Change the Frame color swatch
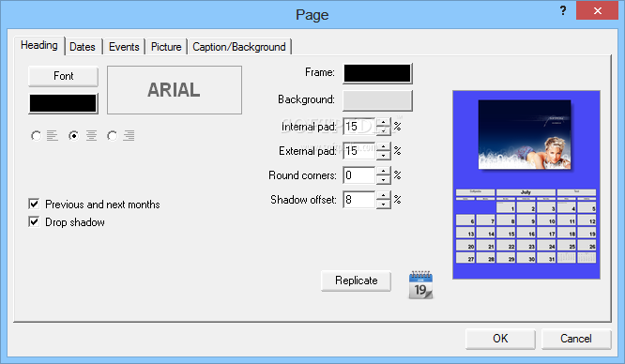Image resolution: width=625 pixels, height=364 pixels. 377,73
